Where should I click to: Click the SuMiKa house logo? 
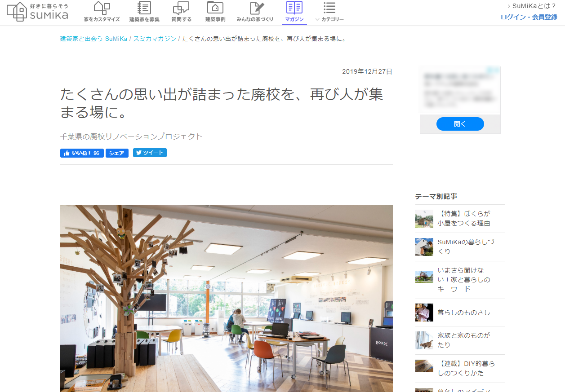17,11
